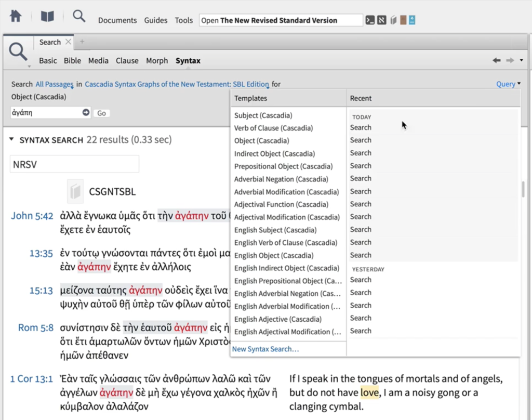Open the Rom 5:8 reference

point(36,327)
